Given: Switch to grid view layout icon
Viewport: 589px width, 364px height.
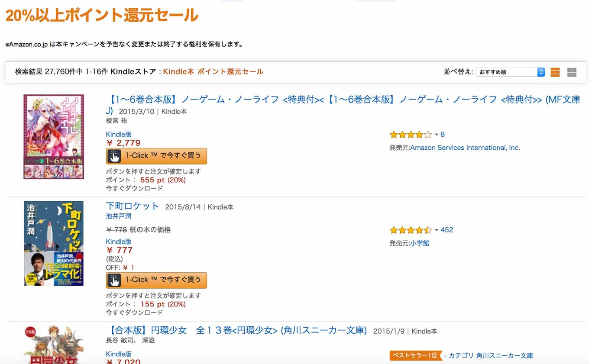Looking at the screenshot, I should tap(572, 72).
